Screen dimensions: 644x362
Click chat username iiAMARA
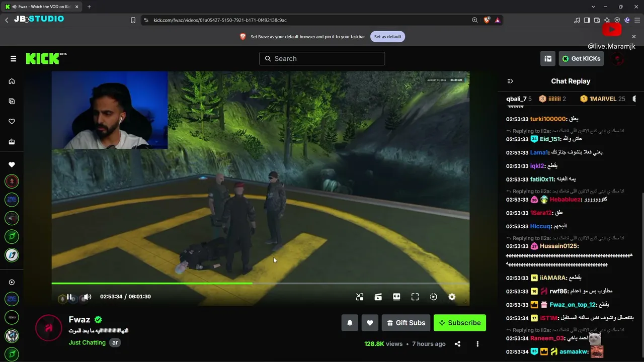pyautogui.click(x=553, y=278)
